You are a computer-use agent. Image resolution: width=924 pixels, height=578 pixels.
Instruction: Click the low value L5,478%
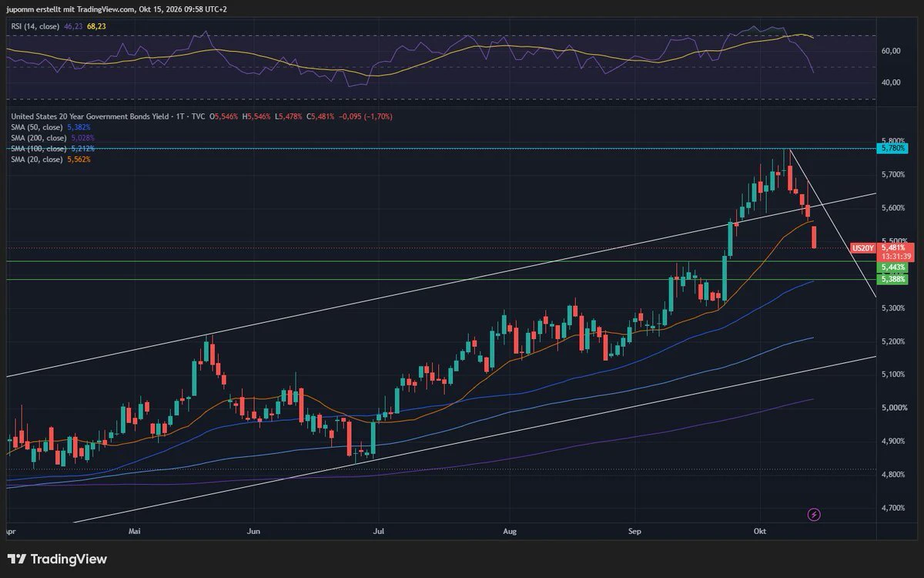[x=289, y=116]
